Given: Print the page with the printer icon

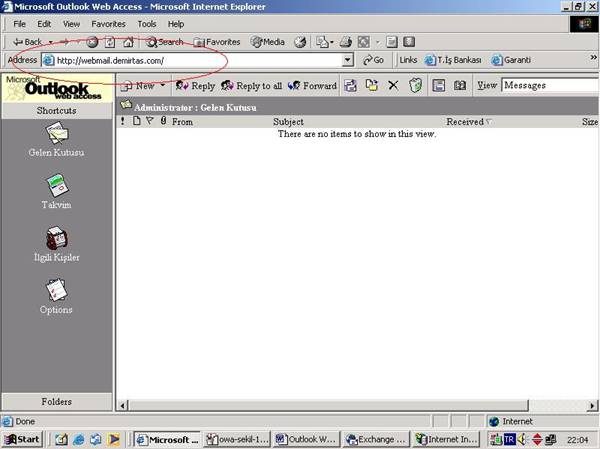Looking at the screenshot, I should pos(346,42).
